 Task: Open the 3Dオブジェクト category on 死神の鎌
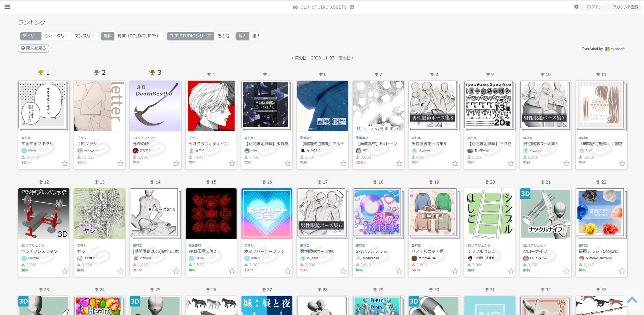pos(144,138)
